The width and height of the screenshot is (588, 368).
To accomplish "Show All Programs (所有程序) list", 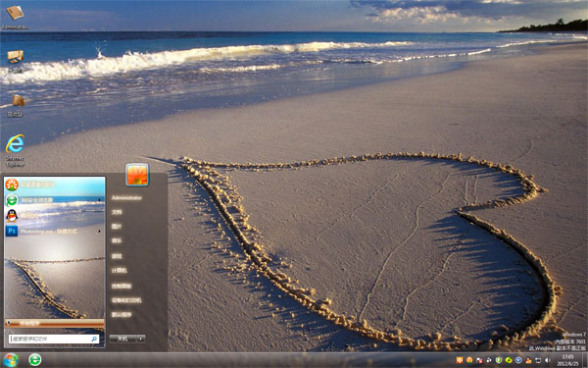I will tap(55, 323).
